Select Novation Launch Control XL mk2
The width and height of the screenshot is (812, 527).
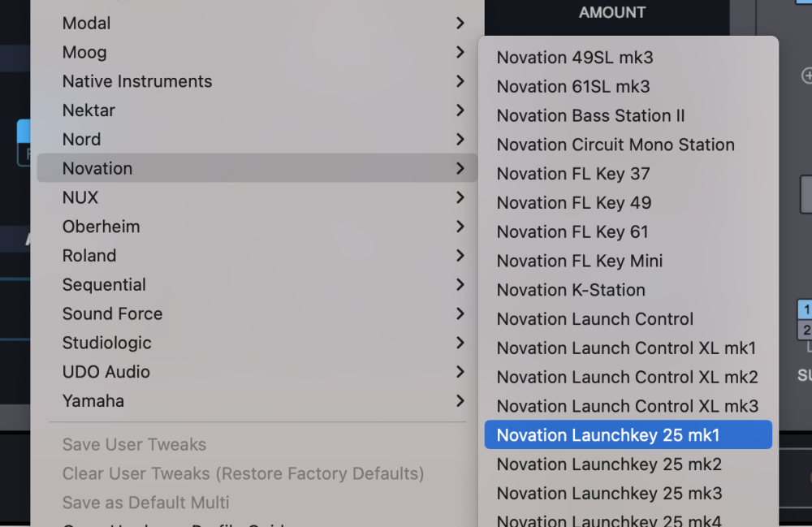click(x=627, y=378)
